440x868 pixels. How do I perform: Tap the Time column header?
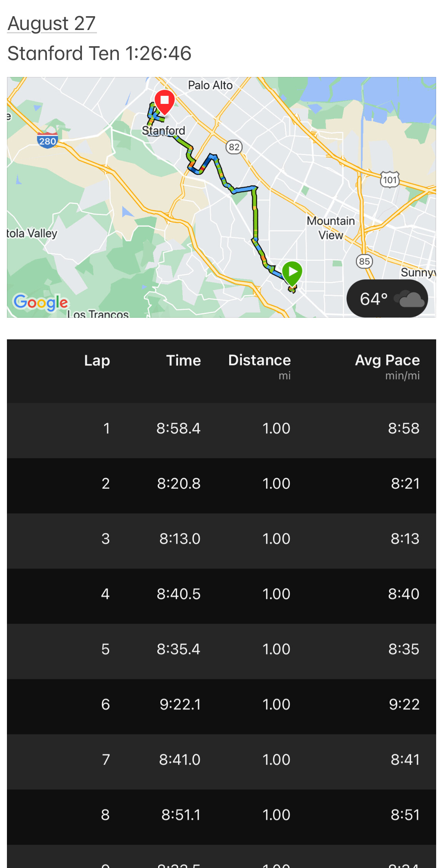tap(183, 361)
